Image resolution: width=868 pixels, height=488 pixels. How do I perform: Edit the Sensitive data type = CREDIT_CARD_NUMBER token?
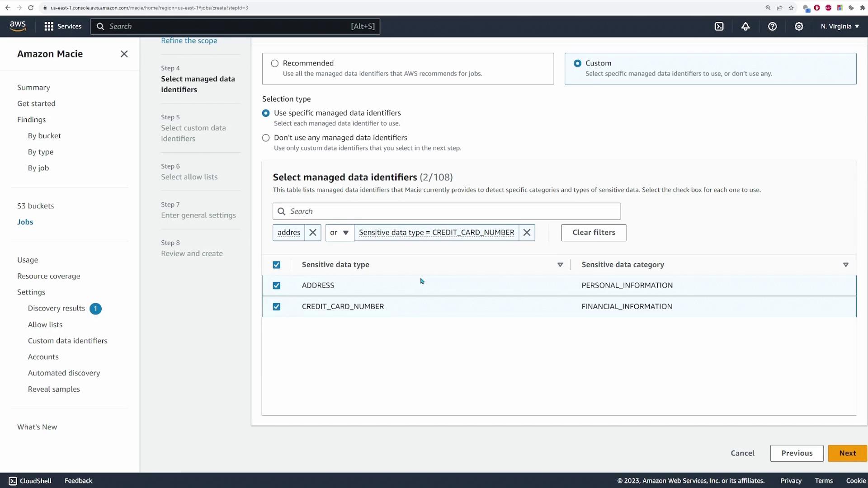[436, 233]
